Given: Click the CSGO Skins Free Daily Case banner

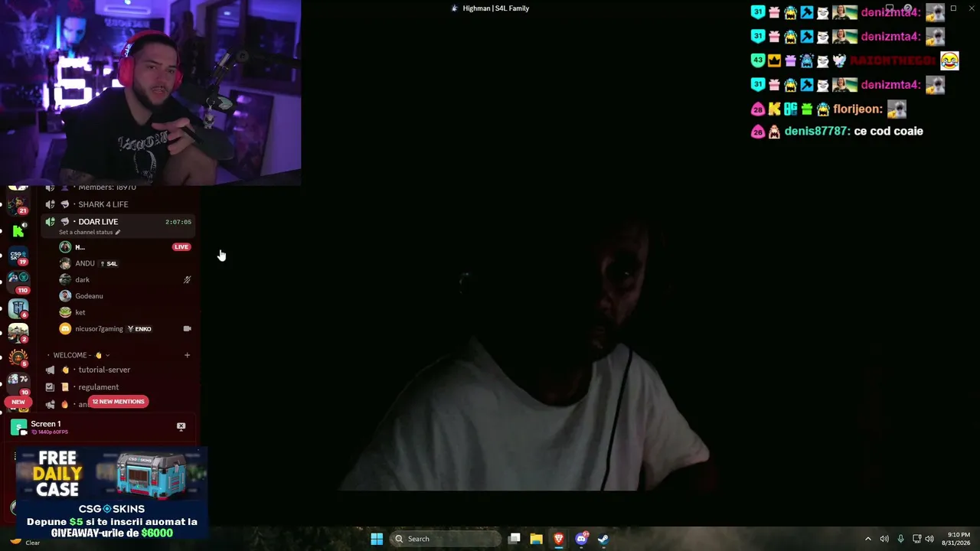Looking at the screenshot, I should tap(112, 493).
